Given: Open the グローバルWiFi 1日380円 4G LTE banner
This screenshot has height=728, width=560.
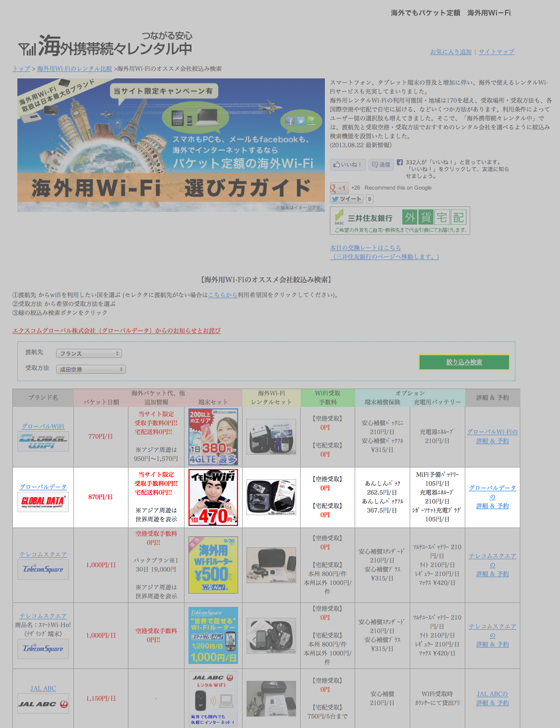Looking at the screenshot, I should (x=213, y=437).
